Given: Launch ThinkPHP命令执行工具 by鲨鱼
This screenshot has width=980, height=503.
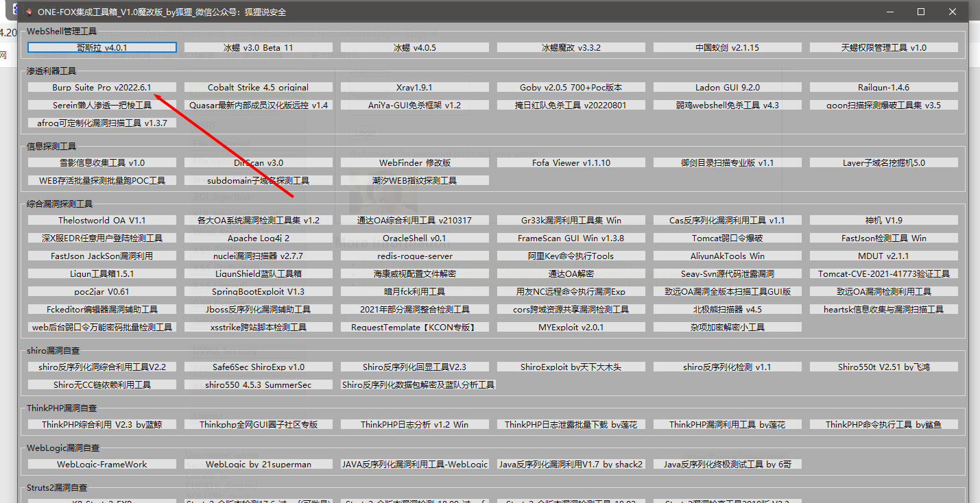Looking at the screenshot, I should tap(884, 425).
